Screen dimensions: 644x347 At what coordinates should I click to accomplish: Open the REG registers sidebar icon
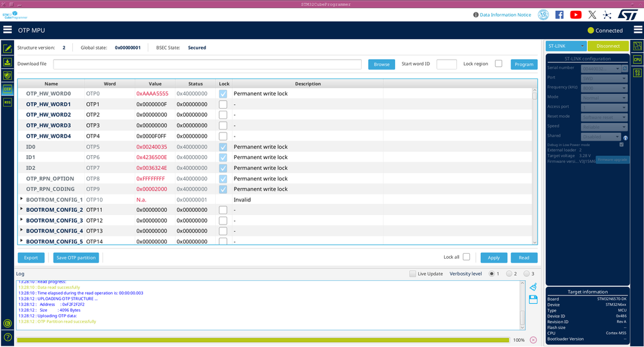coord(7,102)
